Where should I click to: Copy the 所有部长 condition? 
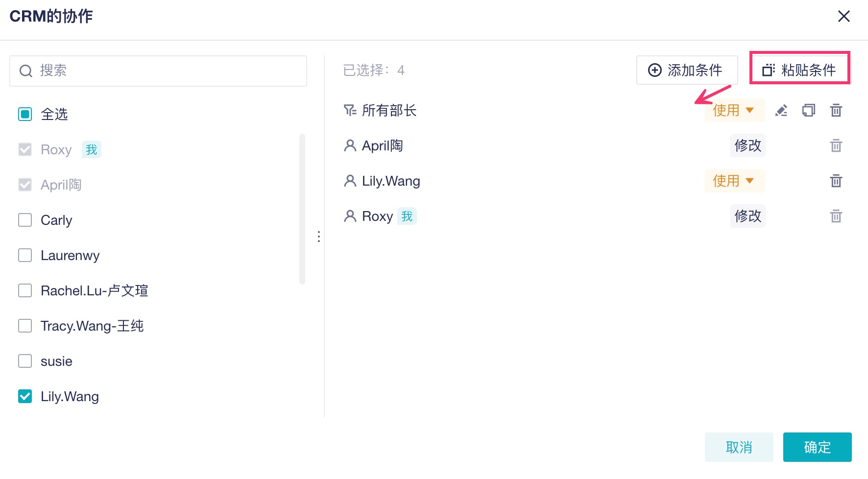808,111
